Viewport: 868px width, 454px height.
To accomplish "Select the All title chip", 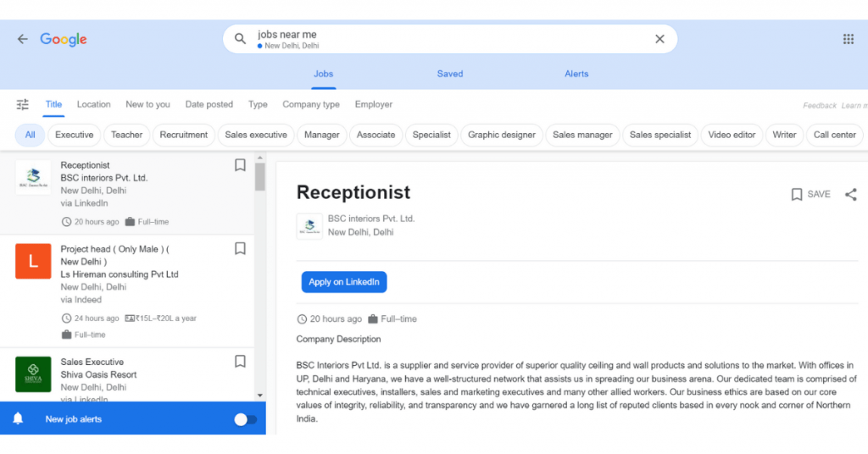I will 30,135.
